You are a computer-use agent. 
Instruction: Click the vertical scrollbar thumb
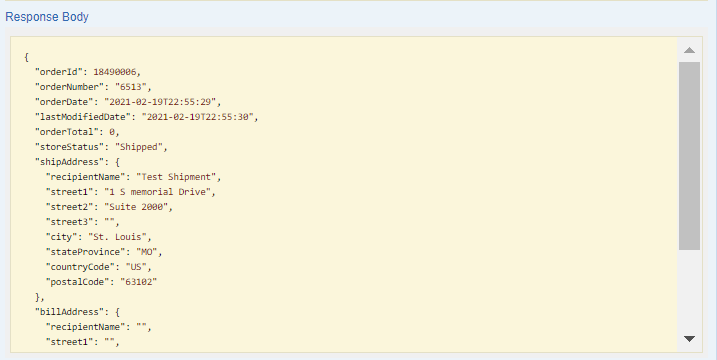pyautogui.click(x=689, y=156)
